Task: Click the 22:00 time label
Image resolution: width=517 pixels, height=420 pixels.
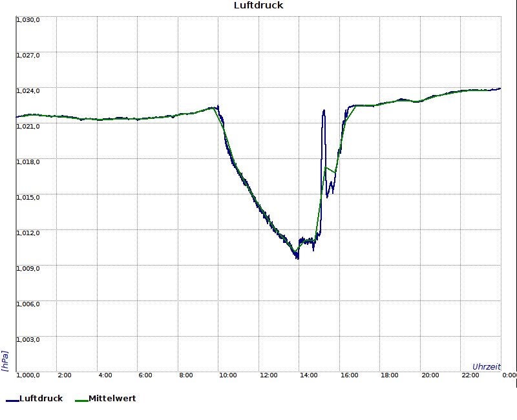Action: 470,375
